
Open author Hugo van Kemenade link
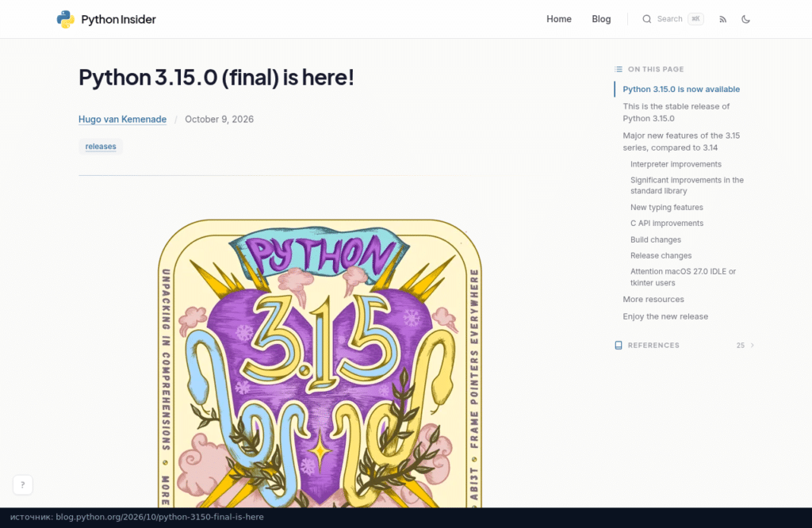coord(122,119)
